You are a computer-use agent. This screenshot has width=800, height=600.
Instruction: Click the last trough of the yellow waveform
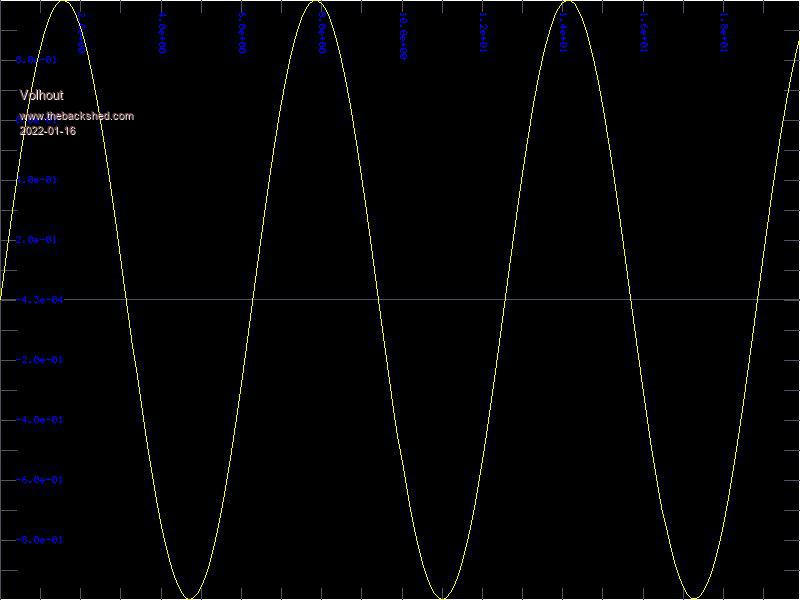pyautogui.click(x=693, y=597)
